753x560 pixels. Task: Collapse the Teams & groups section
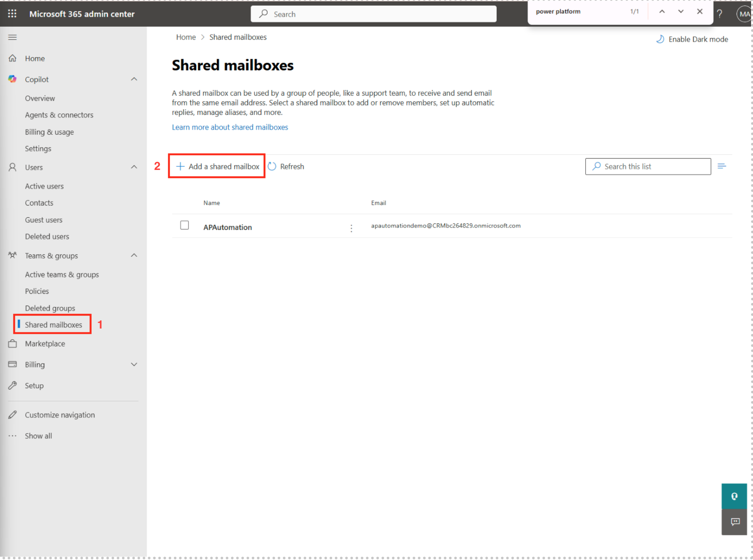[134, 255]
